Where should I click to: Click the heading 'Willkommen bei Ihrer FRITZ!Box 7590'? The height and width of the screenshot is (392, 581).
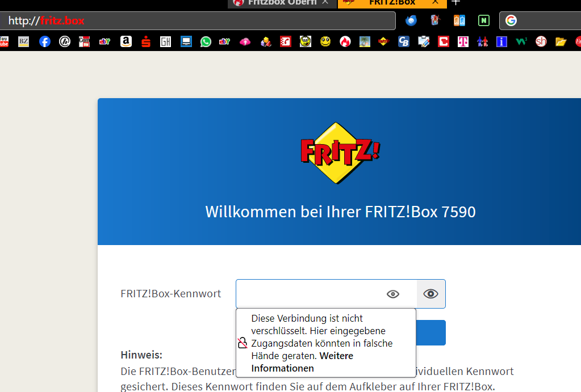coord(340,212)
